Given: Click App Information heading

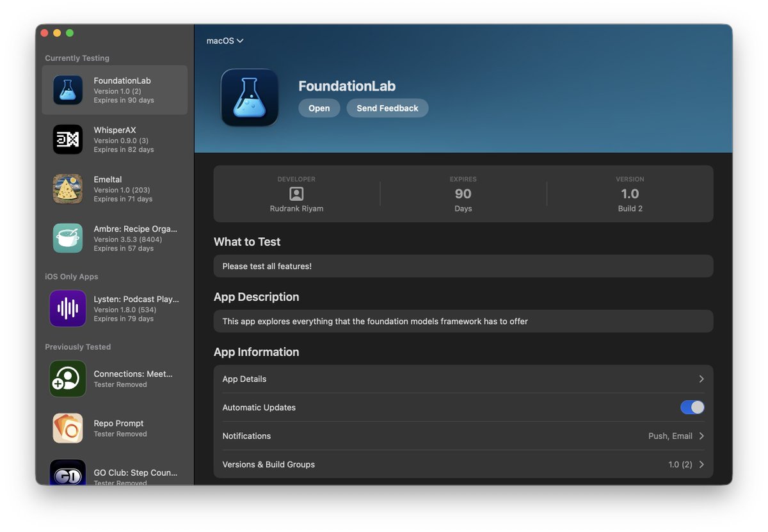Looking at the screenshot, I should [256, 352].
